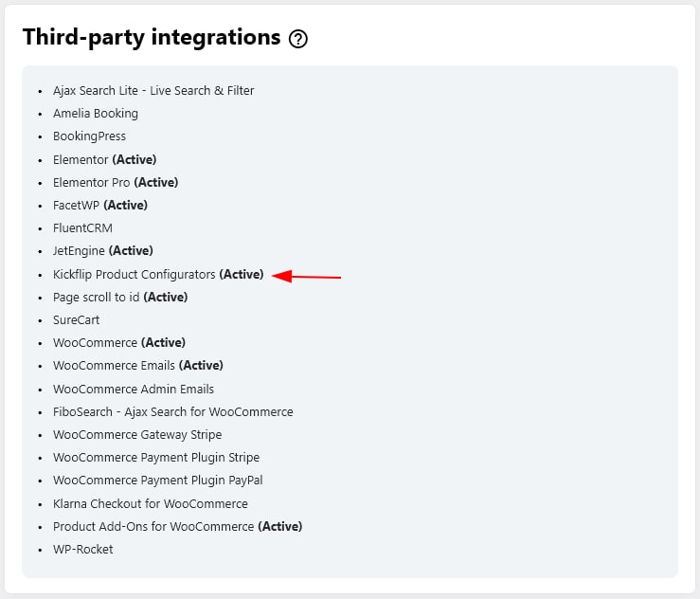Click FiboSearch Ajax Search item
The image size is (700, 599).
[173, 412]
